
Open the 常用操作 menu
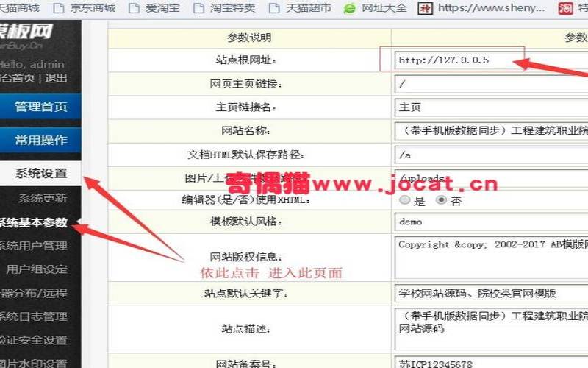tap(40, 140)
